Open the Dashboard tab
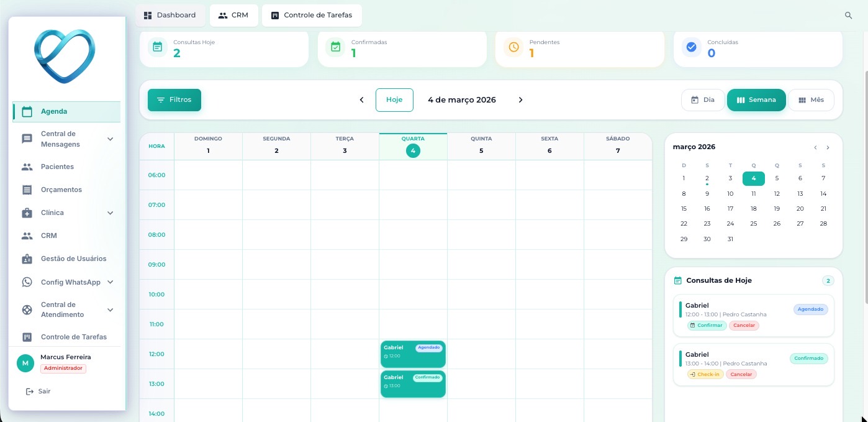 point(170,16)
